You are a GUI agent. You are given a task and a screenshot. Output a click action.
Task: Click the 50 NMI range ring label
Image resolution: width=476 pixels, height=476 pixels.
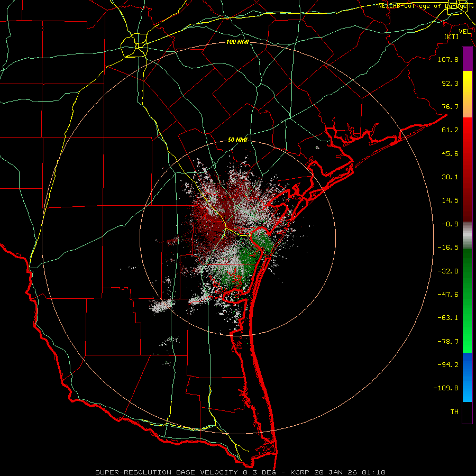click(x=237, y=140)
